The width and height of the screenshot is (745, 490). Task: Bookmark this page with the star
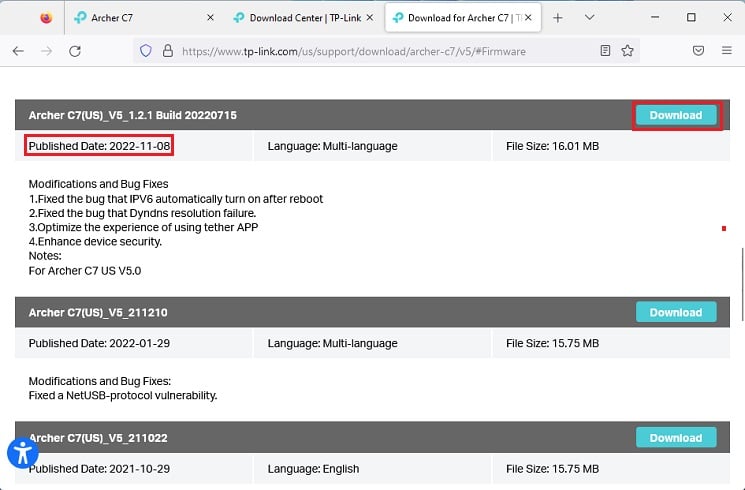coord(627,51)
